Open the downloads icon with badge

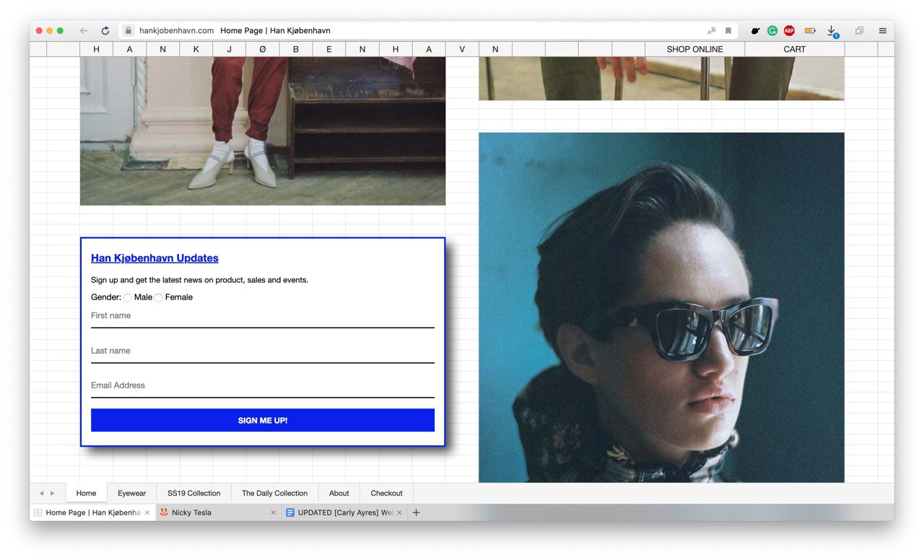click(832, 31)
